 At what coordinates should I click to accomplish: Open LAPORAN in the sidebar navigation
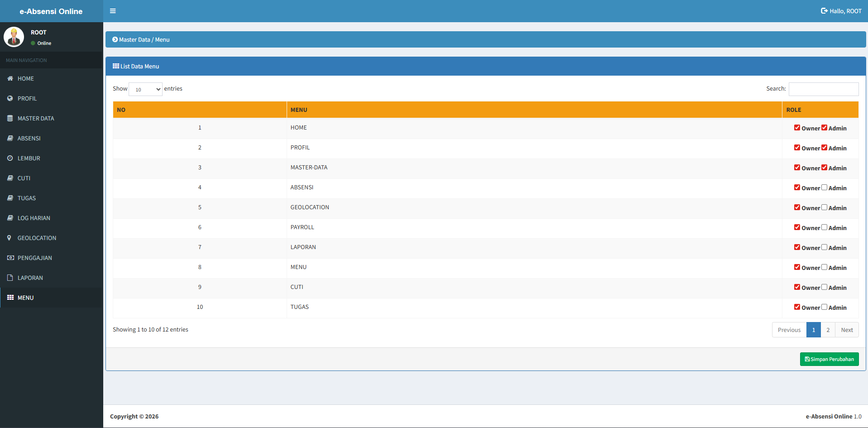[30, 278]
